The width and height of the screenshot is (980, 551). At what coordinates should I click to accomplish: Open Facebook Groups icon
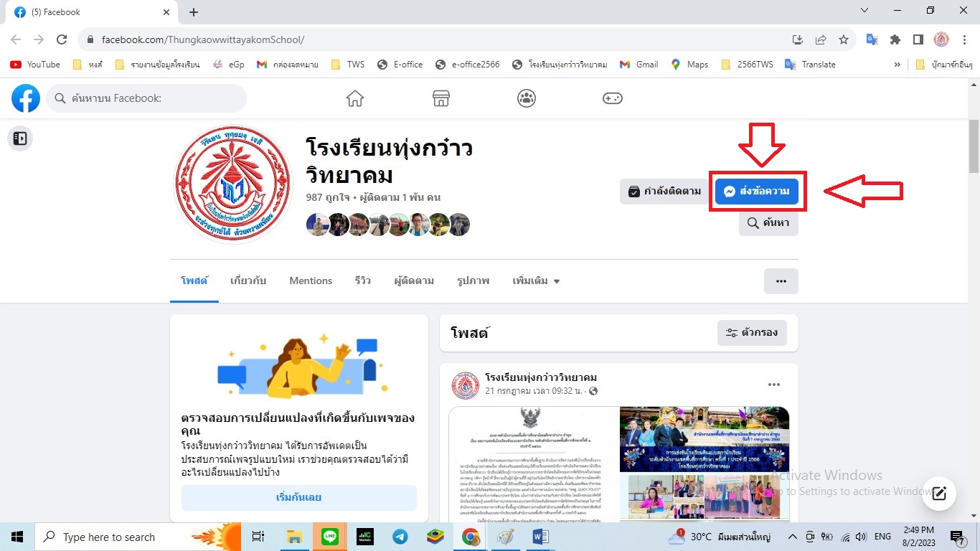coord(527,98)
